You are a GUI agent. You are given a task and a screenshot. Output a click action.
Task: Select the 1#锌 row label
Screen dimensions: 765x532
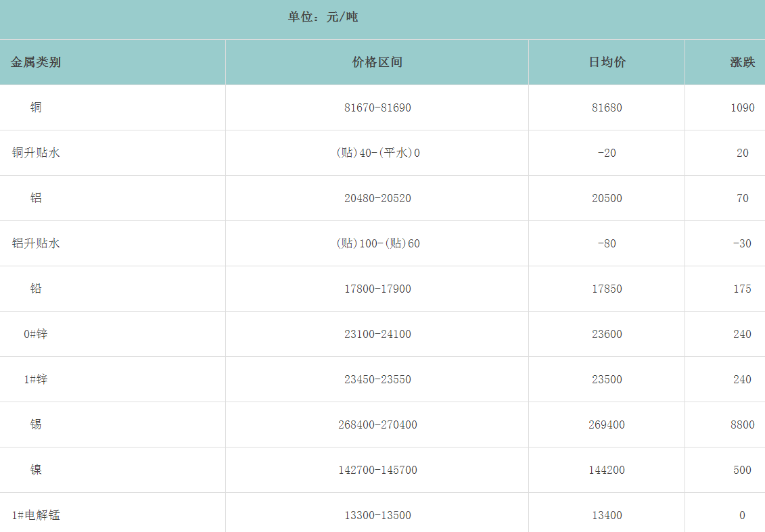[36, 379]
